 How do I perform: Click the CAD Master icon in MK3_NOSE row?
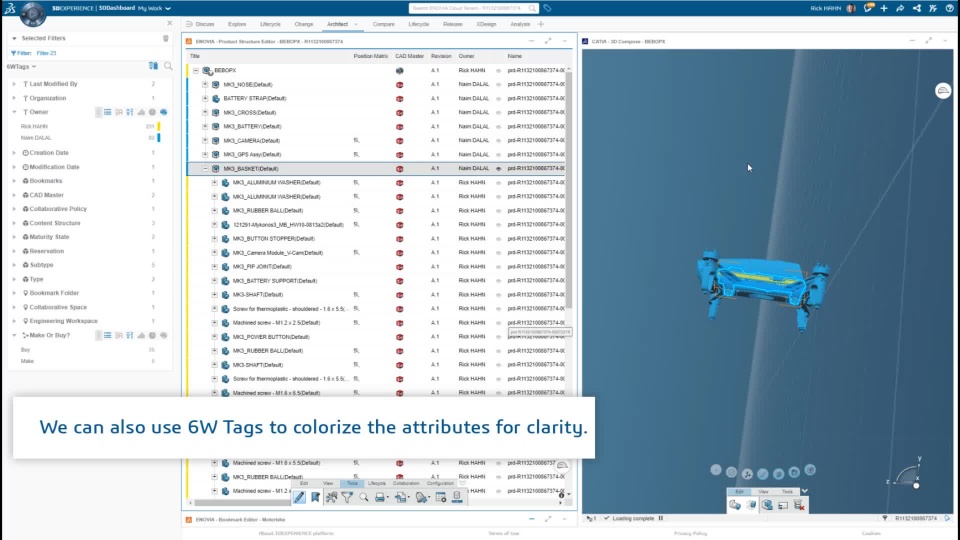[399, 84]
